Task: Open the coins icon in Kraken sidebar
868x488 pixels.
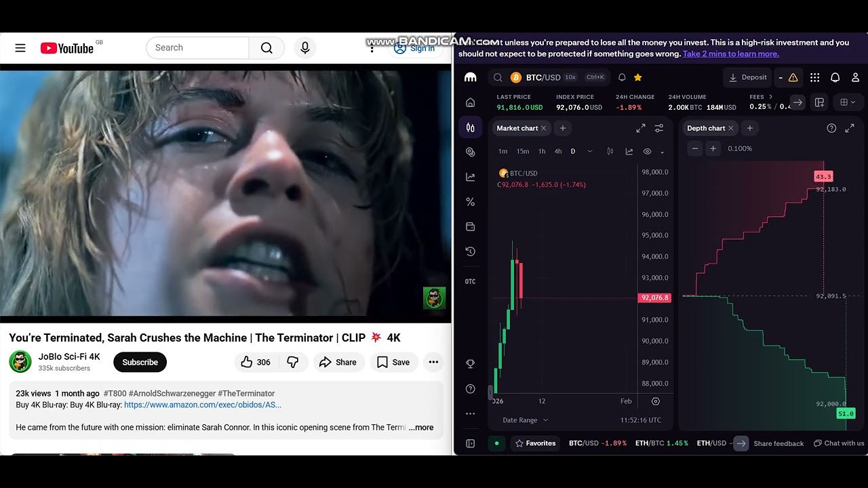Action: point(470,152)
